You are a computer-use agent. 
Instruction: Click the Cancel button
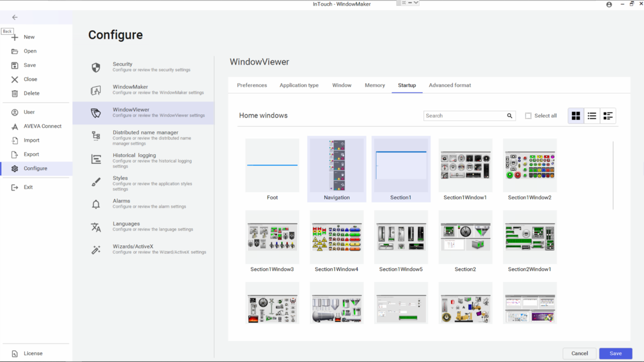579,353
